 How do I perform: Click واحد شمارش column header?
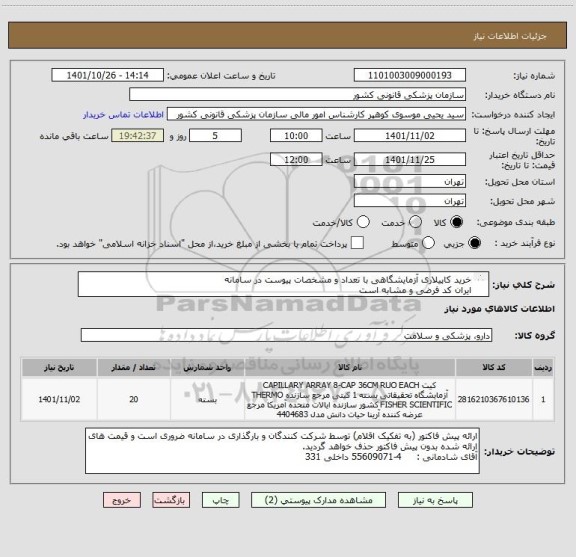[x=207, y=367]
